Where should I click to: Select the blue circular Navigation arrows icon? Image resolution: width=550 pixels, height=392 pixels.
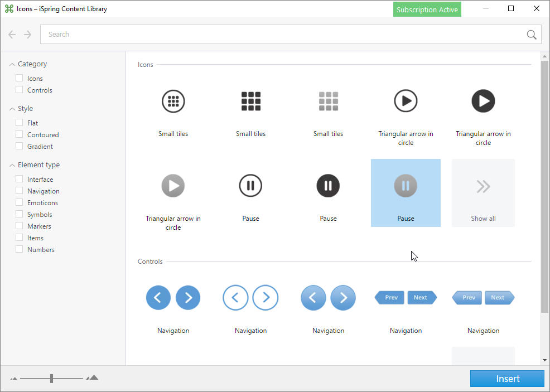(x=173, y=298)
